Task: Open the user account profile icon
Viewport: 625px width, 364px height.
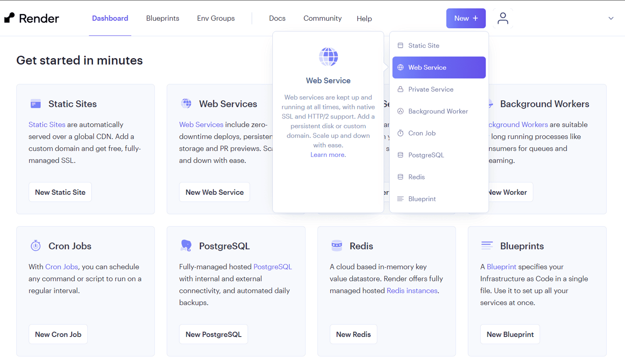Action: coord(503,18)
